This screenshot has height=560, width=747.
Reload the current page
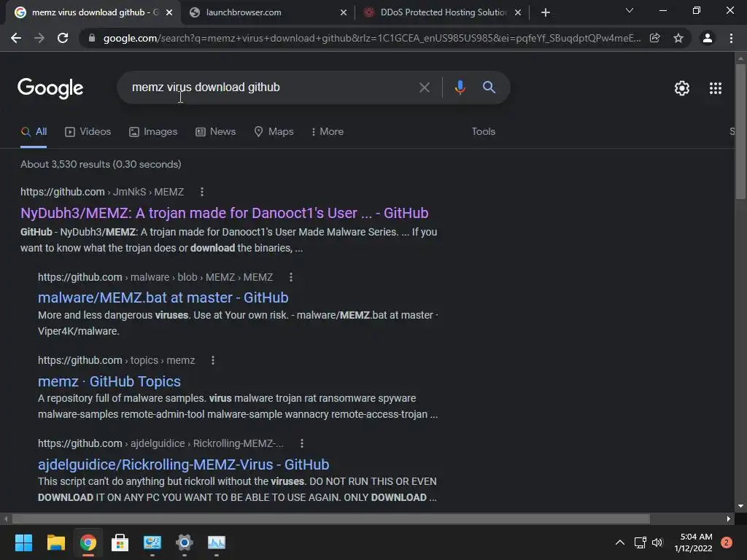[63, 38]
